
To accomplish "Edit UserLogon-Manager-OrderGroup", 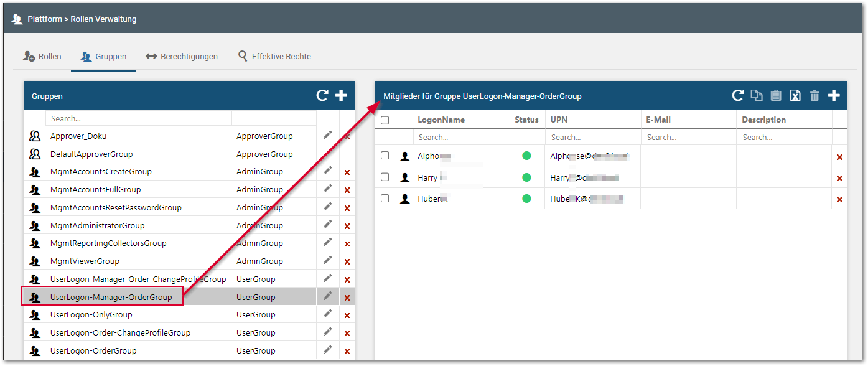I will [x=328, y=296].
